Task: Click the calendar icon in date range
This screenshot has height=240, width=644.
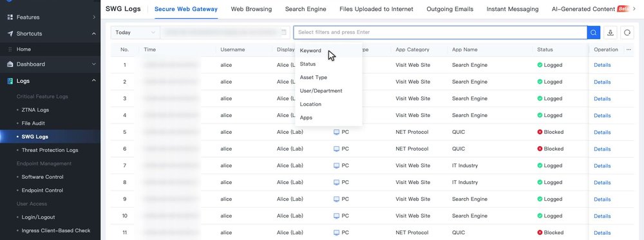Action: (x=283, y=32)
